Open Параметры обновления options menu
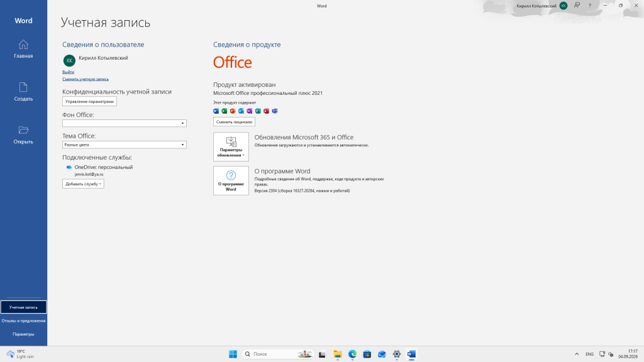The height and width of the screenshot is (362, 644). [x=231, y=146]
